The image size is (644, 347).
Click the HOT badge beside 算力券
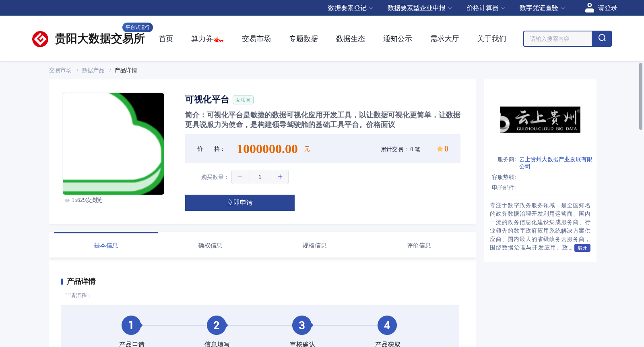pos(219,39)
